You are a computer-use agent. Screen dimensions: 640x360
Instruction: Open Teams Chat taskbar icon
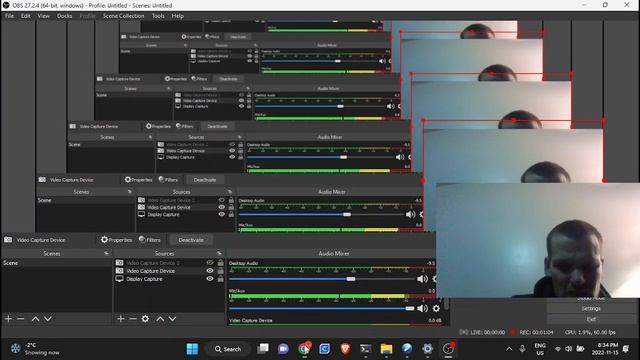click(x=283, y=349)
